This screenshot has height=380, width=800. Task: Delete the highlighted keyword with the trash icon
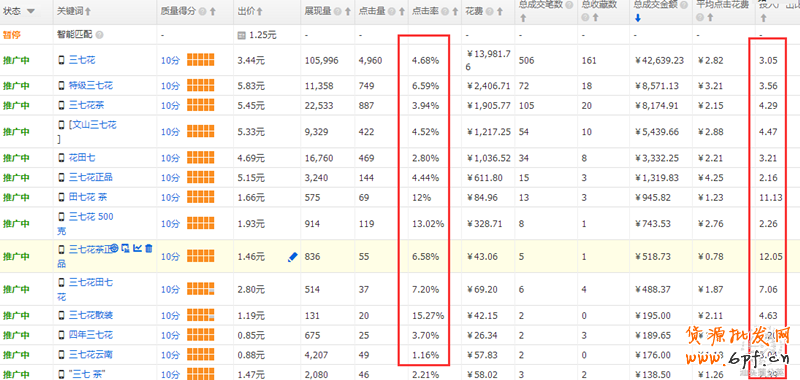[x=148, y=248]
